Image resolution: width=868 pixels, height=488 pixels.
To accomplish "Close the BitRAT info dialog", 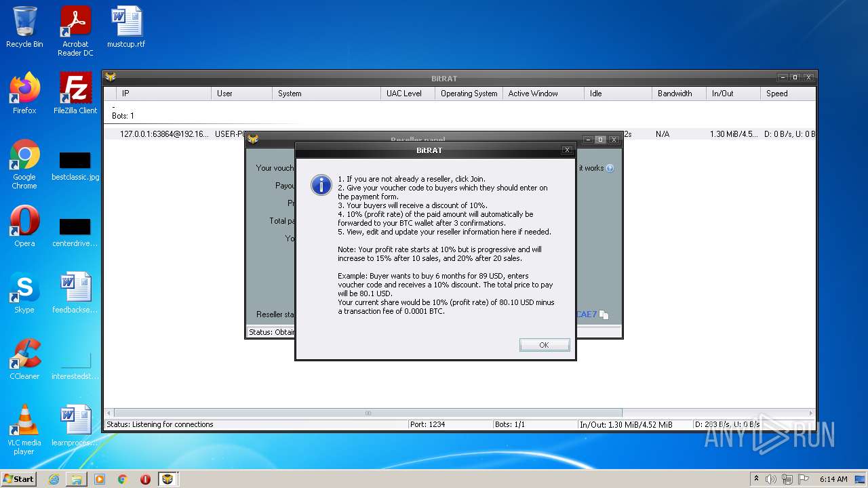I will (x=568, y=150).
